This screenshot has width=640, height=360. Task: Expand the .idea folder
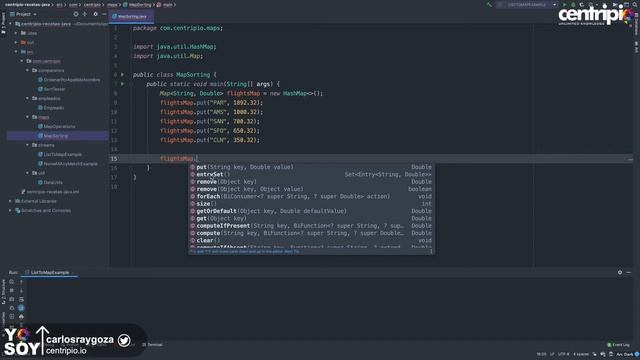(x=16, y=33)
